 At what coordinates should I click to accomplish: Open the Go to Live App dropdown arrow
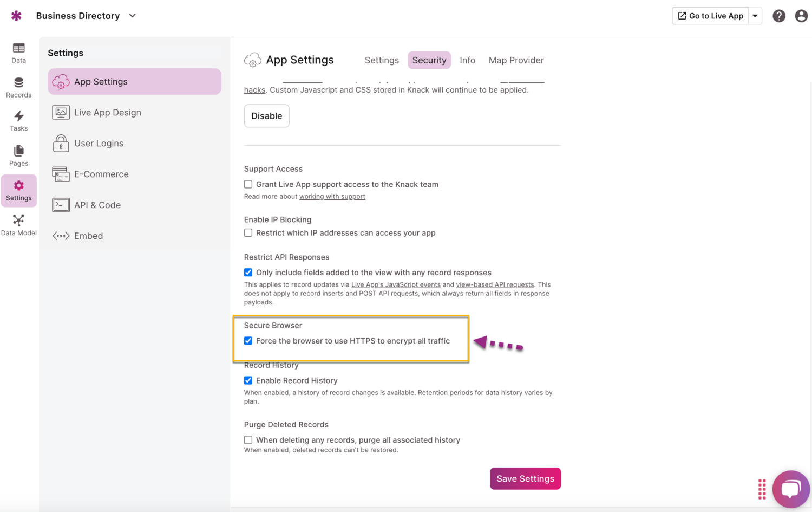[755, 16]
